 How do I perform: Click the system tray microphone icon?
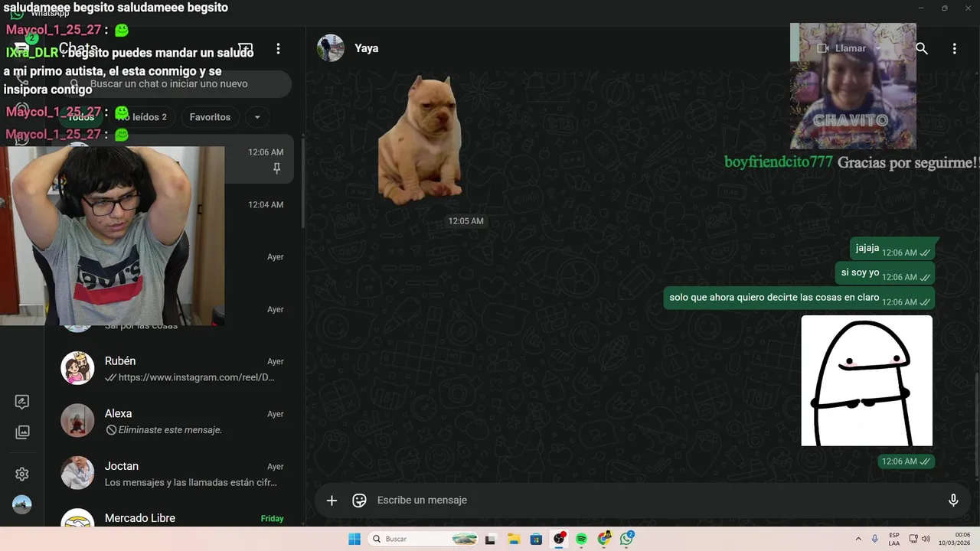pyautogui.click(x=874, y=539)
